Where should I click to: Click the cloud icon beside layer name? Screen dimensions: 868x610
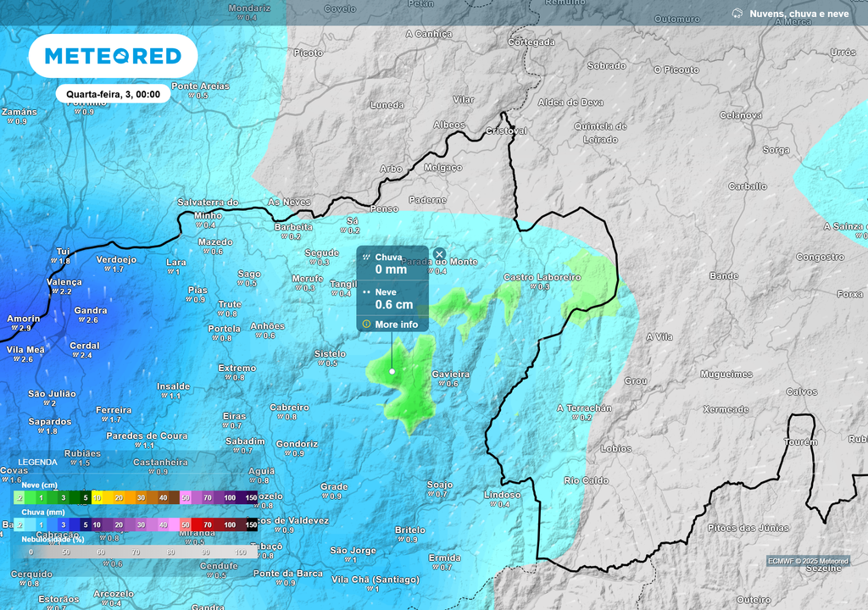[x=737, y=14]
